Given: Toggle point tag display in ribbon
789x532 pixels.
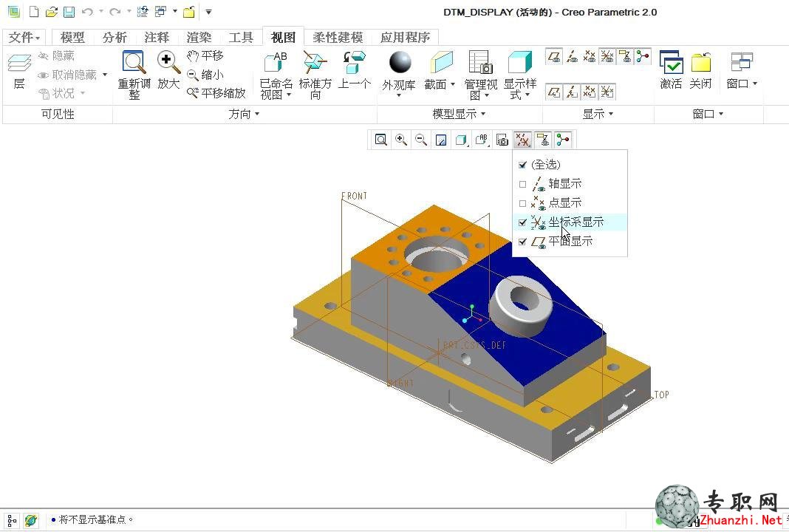Looking at the screenshot, I should (590, 92).
